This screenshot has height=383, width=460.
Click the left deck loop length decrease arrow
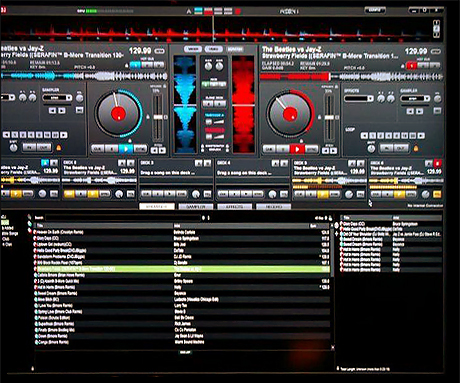coord(6,135)
